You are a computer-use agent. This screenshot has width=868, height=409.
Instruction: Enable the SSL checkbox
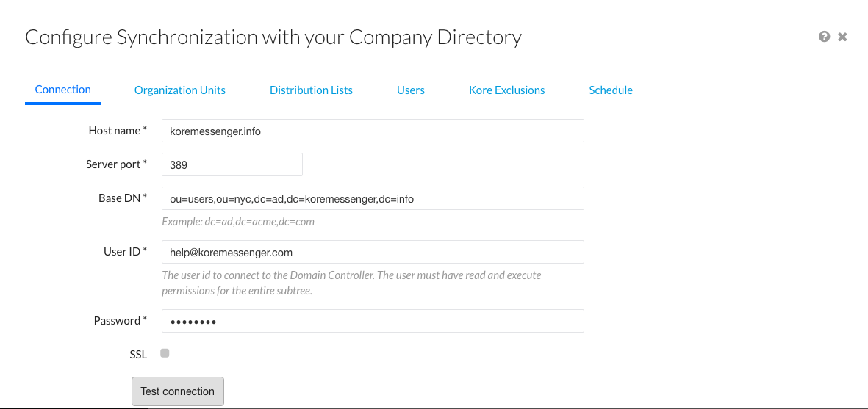coord(165,353)
